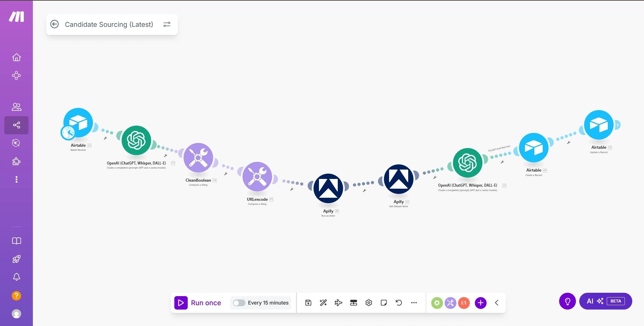
Task: Add a module after Airtable Update a Record
Action: click(x=618, y=125)
